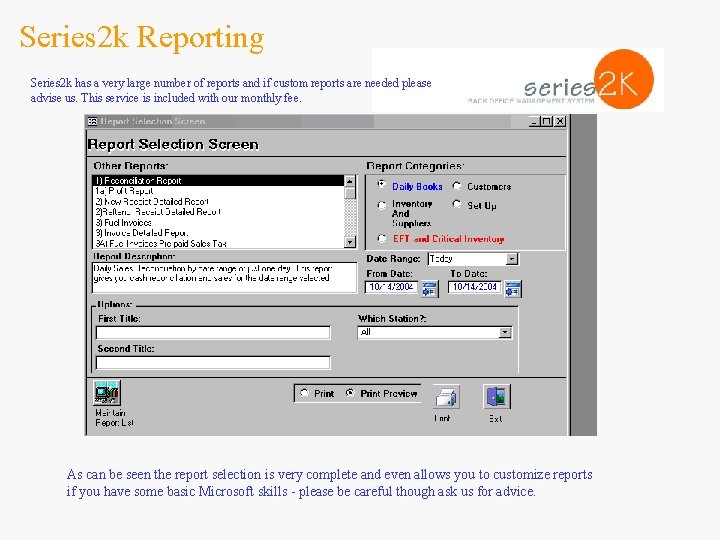This screenshot has width=720, height=540.
Task: Click the window title bar app icon
Action: coord(92,121)
